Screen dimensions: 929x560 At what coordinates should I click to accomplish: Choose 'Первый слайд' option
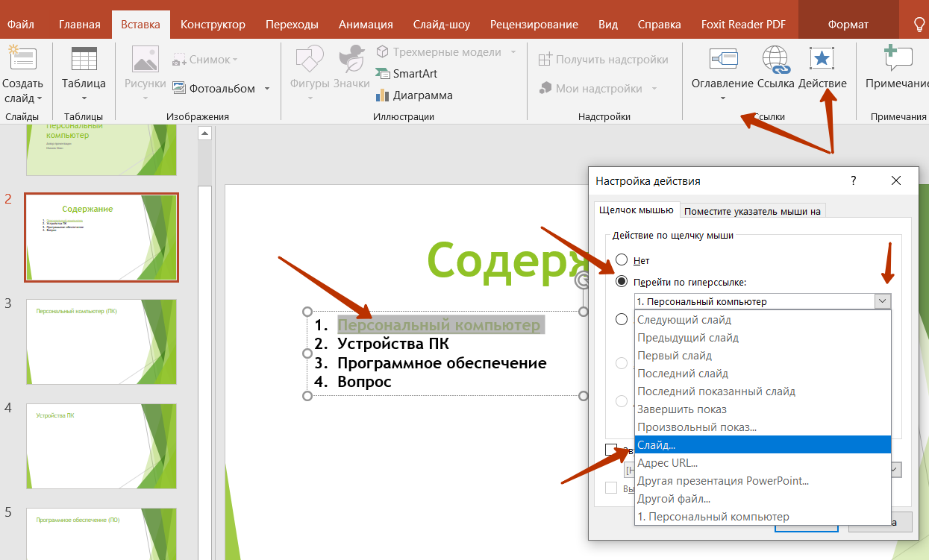point(763,356)
